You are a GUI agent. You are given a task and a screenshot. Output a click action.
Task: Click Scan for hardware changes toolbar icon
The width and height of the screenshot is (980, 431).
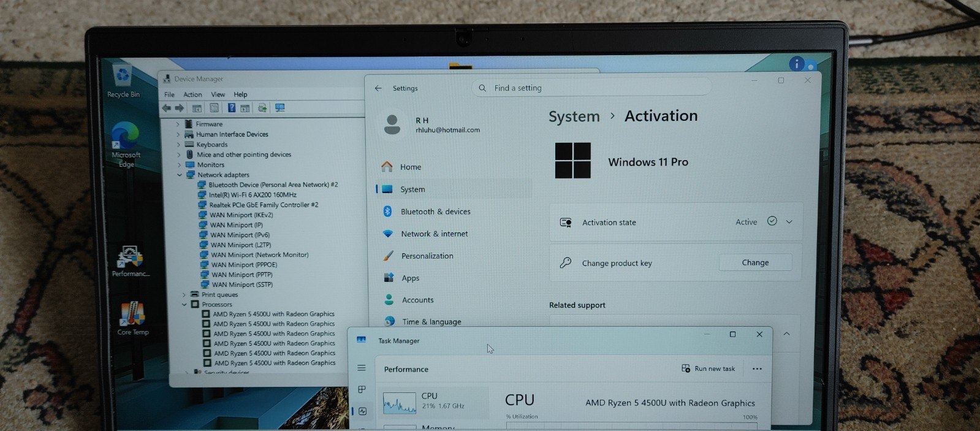[280, 108]
